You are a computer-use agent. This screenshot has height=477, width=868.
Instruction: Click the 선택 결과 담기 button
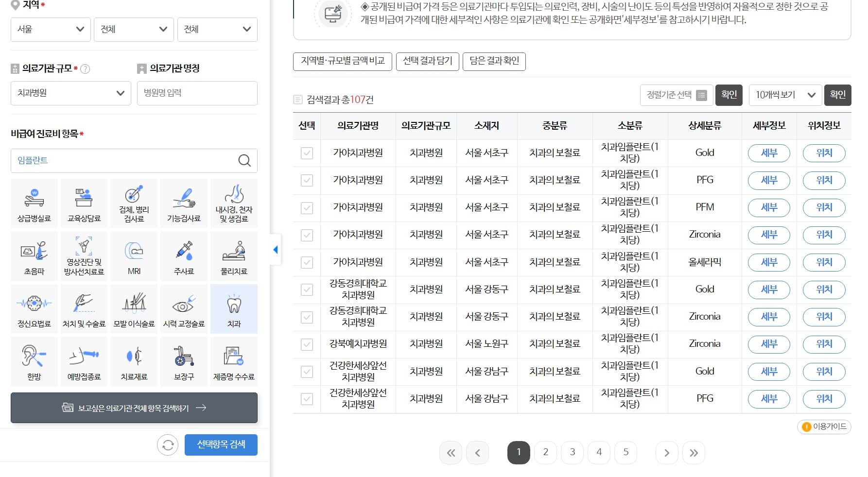tap(428, 61)
